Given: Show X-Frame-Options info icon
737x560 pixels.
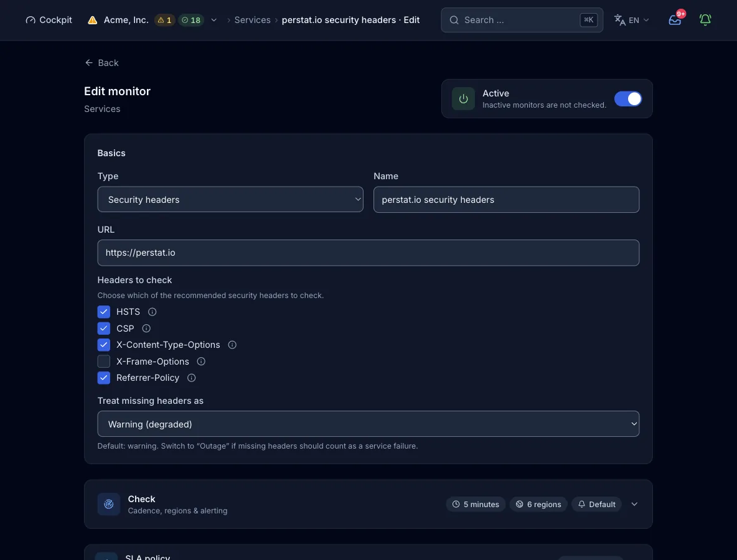Looking at the screenshot, I should (x=201, y=362).
